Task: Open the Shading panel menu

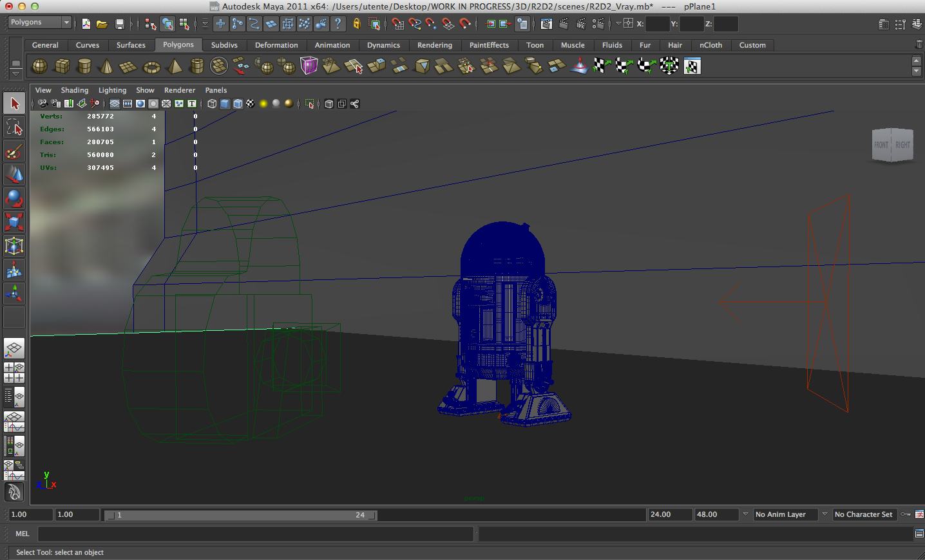Action: (x=75, y=90)
